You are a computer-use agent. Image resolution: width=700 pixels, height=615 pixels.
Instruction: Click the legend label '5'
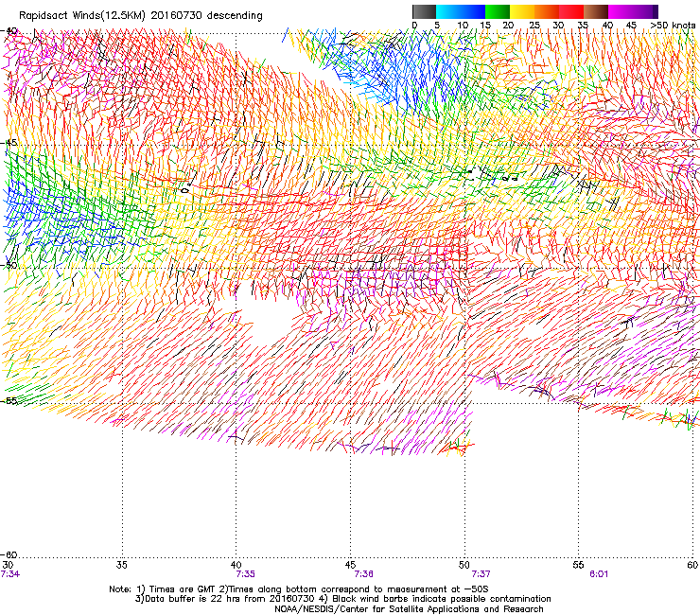click(x=437, y=26)
